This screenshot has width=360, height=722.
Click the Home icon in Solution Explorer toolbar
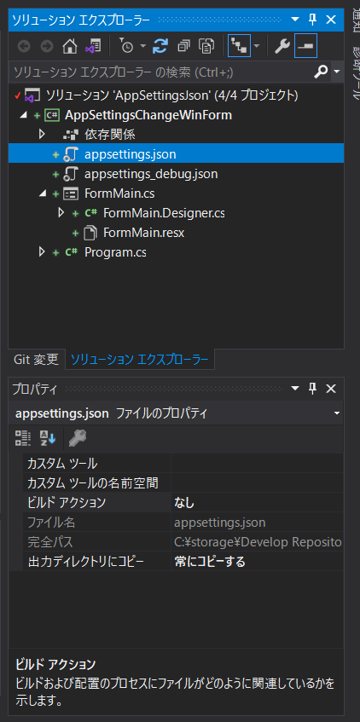coord(70,46)
